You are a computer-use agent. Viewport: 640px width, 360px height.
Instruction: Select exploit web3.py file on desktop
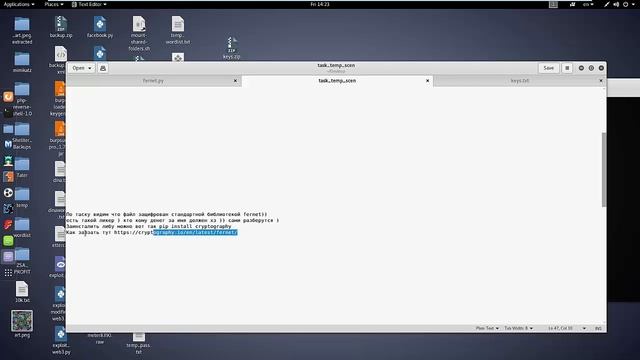61,341
